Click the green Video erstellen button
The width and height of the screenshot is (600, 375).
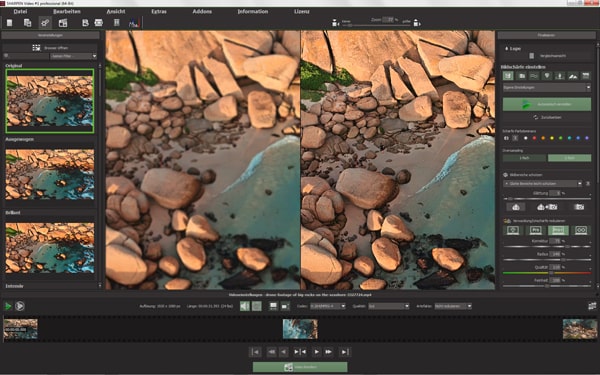pos(300,367)
